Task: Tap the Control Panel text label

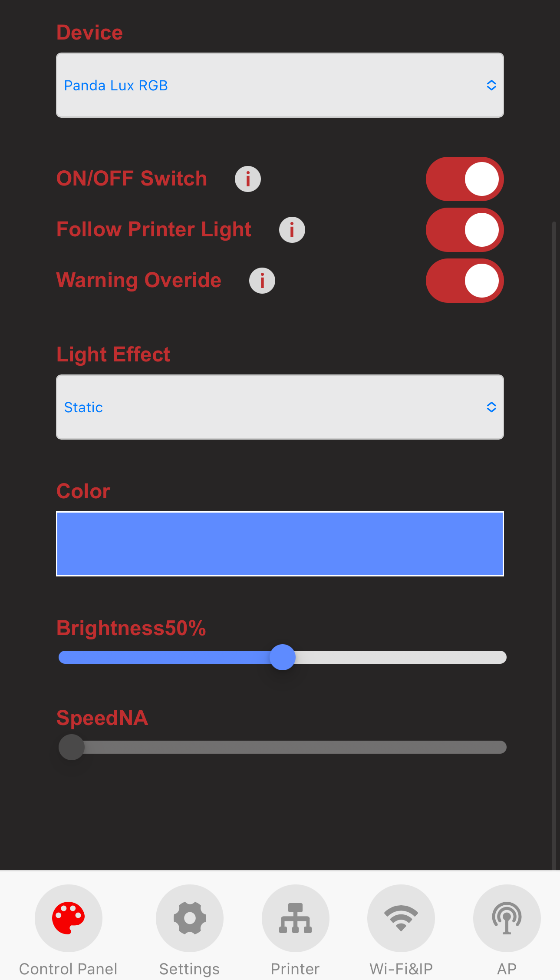Action: pos(69,969)
